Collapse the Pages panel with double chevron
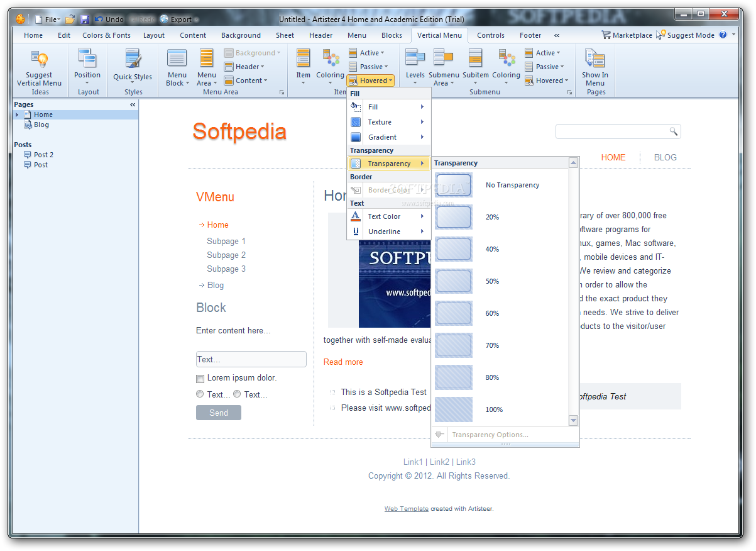 (133, 104)
